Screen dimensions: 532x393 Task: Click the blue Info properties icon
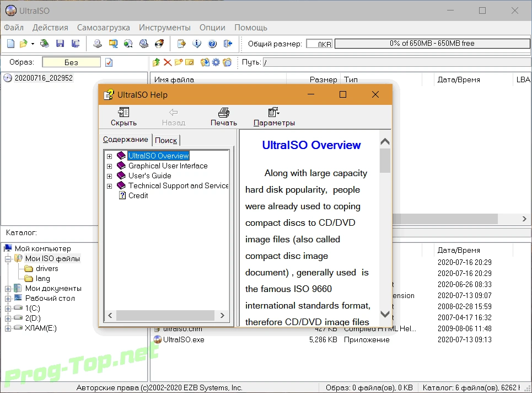[197, 44]
